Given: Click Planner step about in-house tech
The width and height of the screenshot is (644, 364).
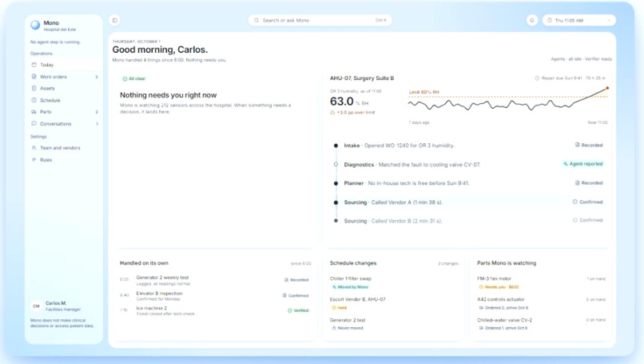Looking at the screenshot, I should [x=406, y=183].
